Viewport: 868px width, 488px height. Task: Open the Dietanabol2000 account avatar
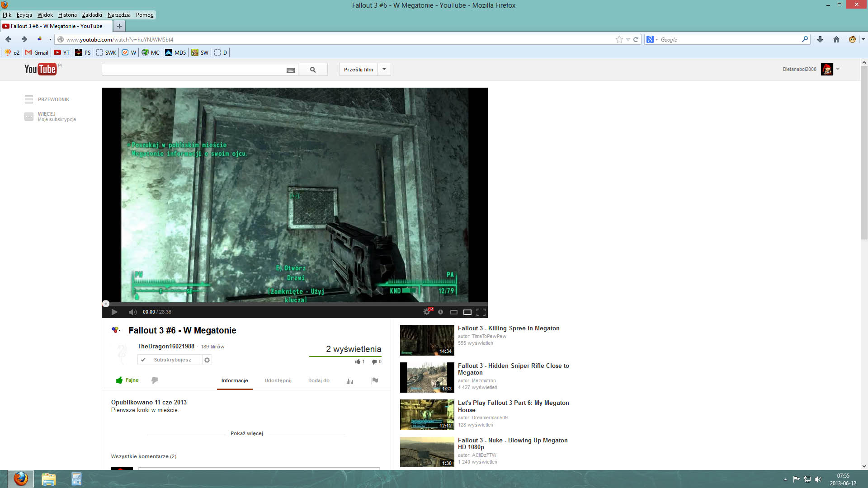(x=827, y=69)
